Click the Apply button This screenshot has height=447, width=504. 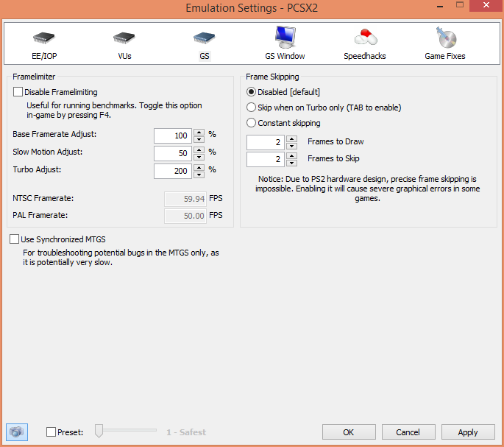[468, 432]
